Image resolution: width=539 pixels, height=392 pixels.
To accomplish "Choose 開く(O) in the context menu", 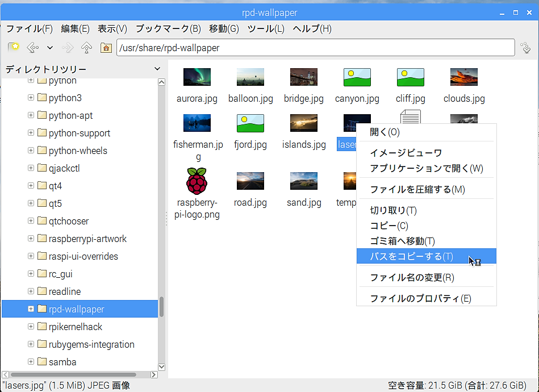I will click(426, 132).
